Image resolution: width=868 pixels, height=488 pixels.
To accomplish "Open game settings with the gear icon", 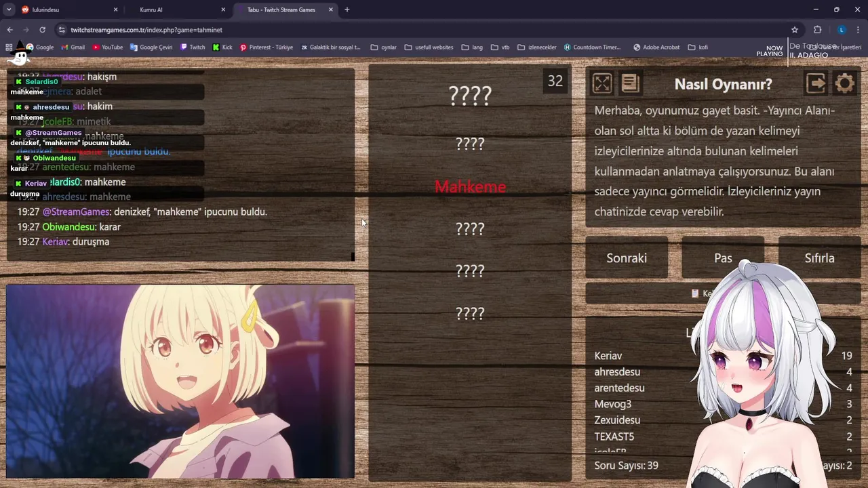I will click(844, 83).
